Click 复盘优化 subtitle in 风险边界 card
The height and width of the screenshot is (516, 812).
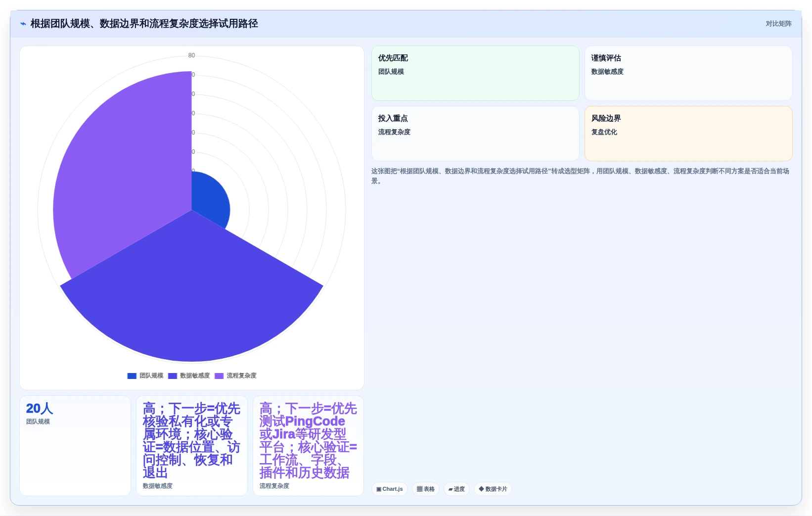pyautogui.click(x=604, y=132)
